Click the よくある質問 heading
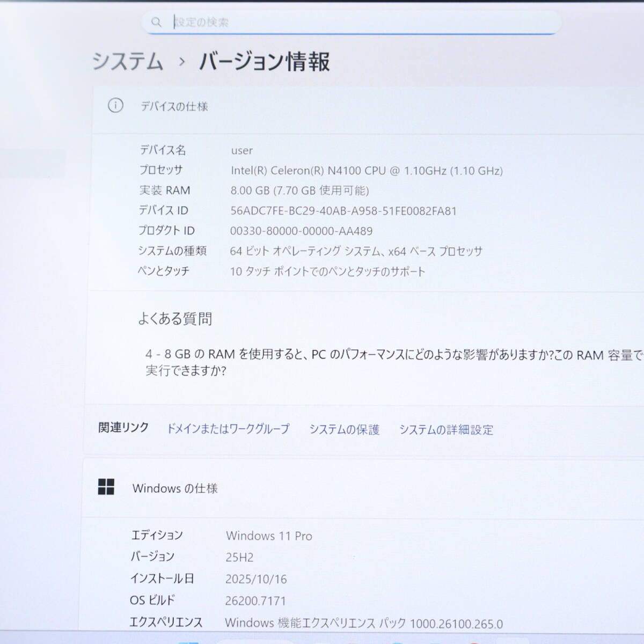Image resolution: width=644 pixels, height=644 pixels. [175, 319]
